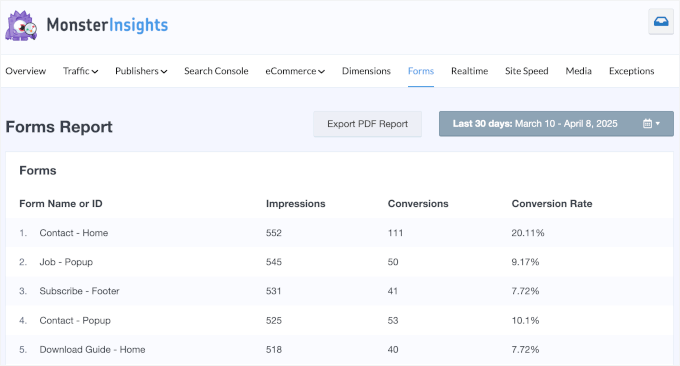The width and height of the screenshot is (680, 366).
Task: Click the 7.72% rate for Download Guide - Home
Action: click(525, 350)
